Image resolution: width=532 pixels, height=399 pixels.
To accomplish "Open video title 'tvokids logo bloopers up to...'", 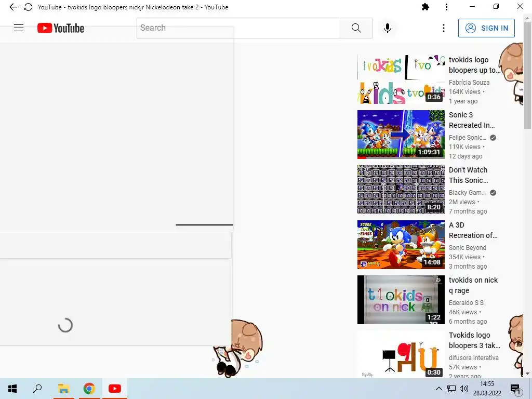I will pos(474,65).
